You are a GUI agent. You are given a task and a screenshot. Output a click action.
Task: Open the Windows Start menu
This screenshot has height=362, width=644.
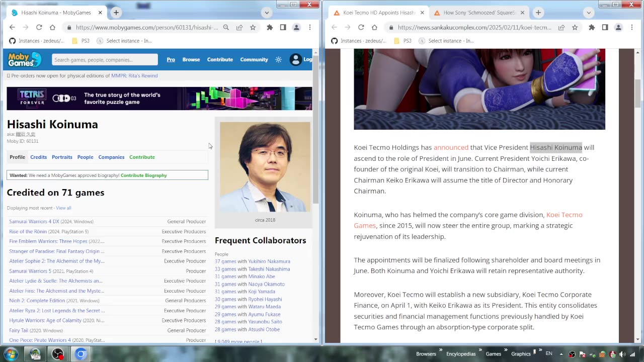point(11,354)
